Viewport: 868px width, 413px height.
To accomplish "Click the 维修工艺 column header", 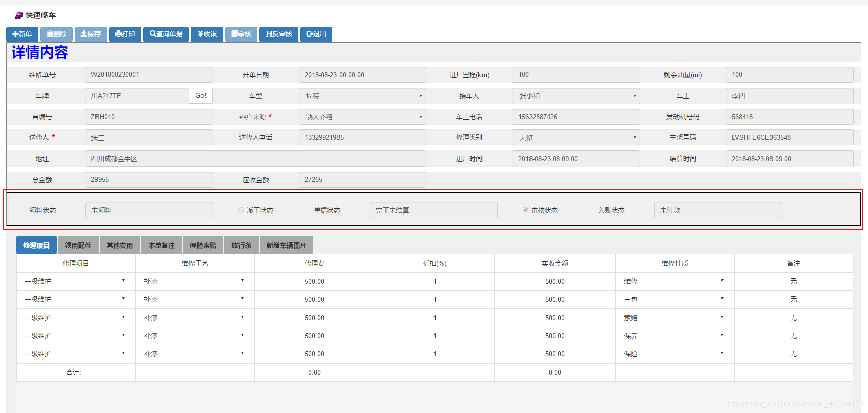I will (195, 263).
